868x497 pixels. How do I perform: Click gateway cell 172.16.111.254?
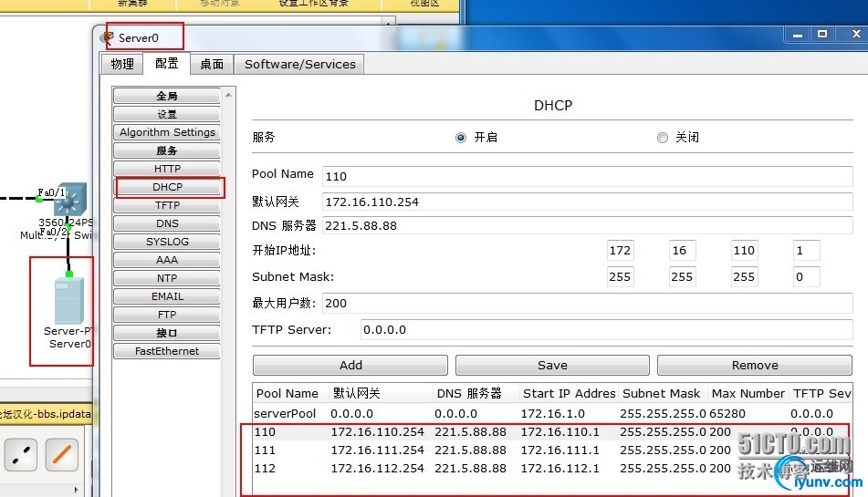[x=378, y=450]
